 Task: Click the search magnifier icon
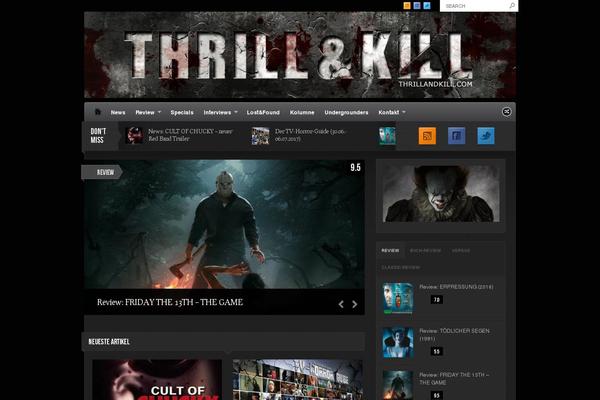[x=512, y=6]
